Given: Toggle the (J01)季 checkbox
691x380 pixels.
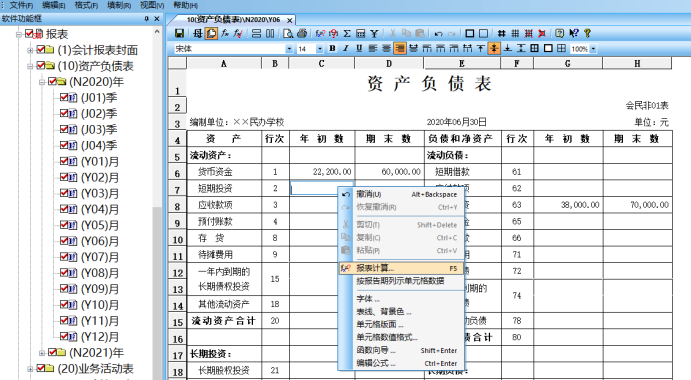Looking at the screenshot, I should click(64, 97).
